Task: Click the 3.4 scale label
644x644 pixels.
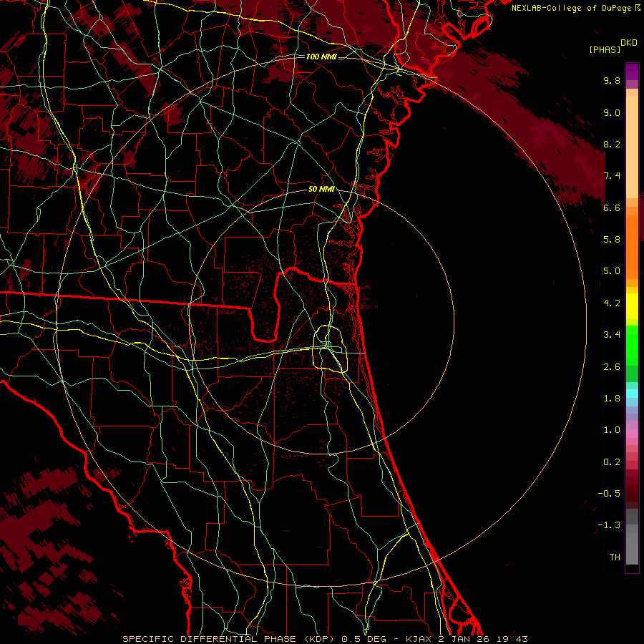Action: coord(612,335)
